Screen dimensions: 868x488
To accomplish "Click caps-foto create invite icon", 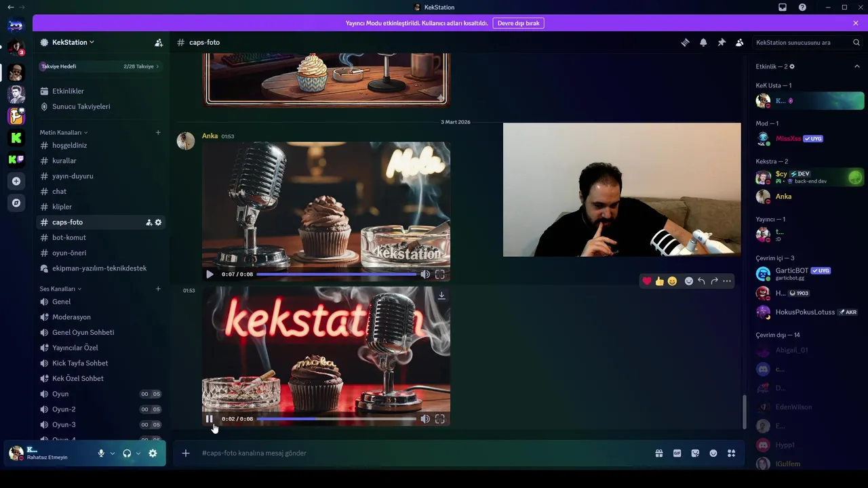I will [149, 222].
